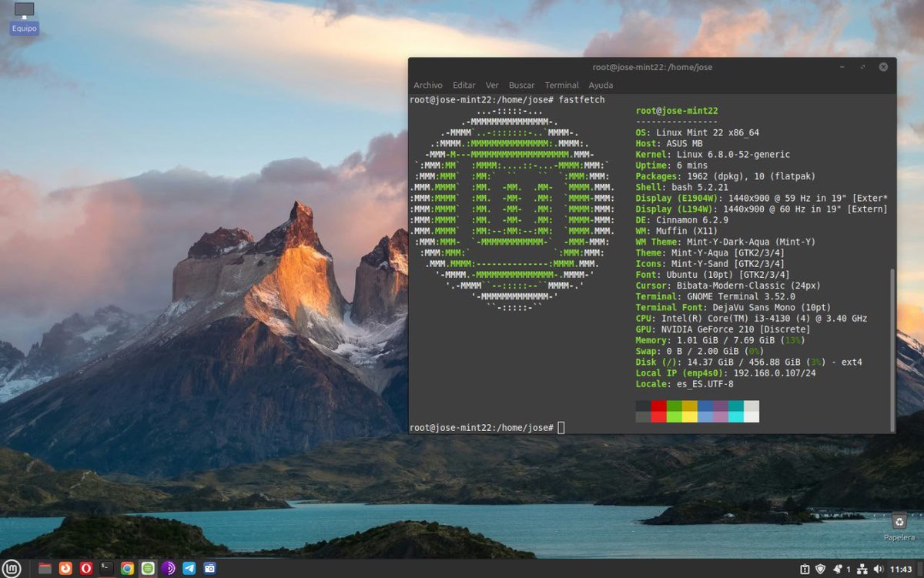Open the blue camera screenshot app icon
The image size is (924, 578).
[209, 569]
